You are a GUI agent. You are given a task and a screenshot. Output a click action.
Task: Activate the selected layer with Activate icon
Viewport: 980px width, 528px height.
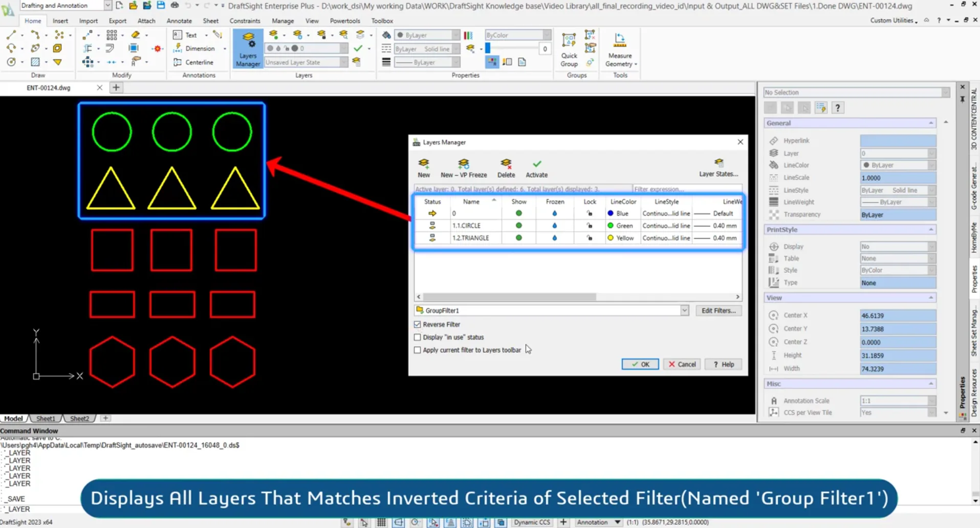tap(536, 167)
